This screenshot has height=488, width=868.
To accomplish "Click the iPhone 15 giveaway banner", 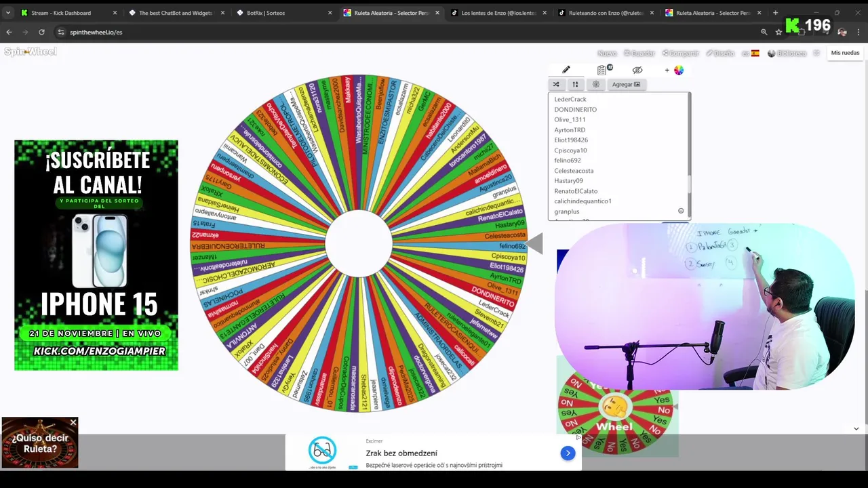I will (x=96, y=256).
